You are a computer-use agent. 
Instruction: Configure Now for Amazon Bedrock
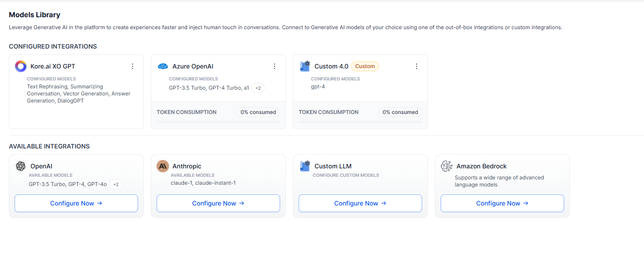(502, 203)
